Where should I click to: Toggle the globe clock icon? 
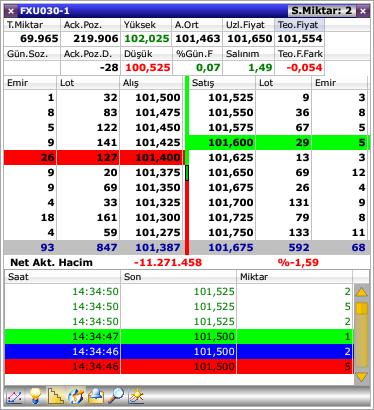coord(76,396)
